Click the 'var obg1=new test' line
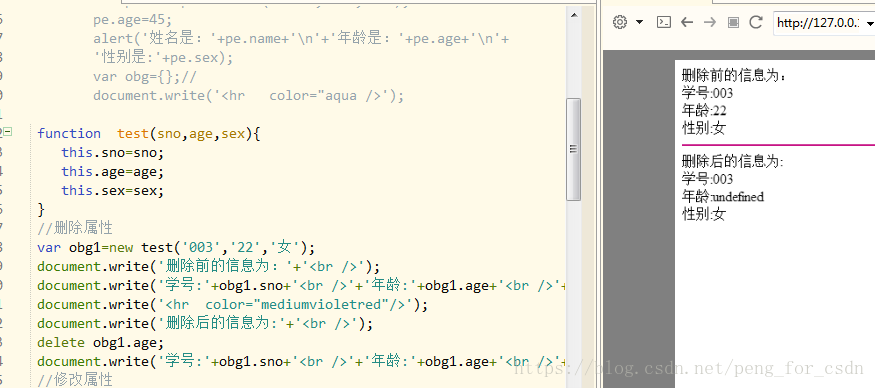The width and height of the screenshot is (875, 388). [x=176, y=247]
